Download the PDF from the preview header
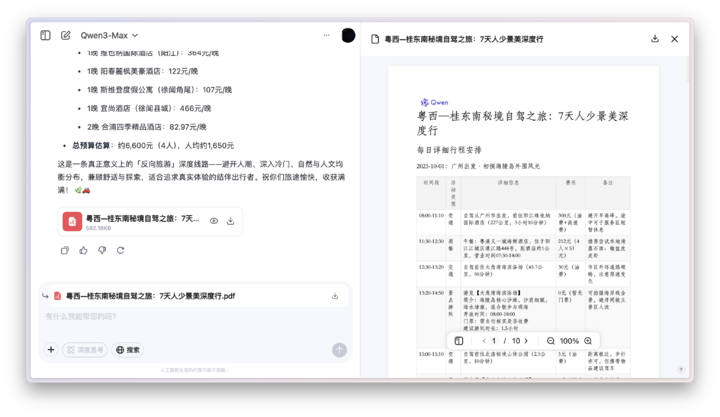The image size is (720, 417). pos(655,39)
